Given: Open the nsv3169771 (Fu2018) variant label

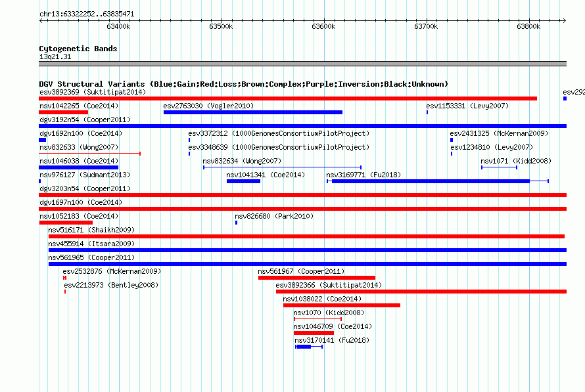Looking at the screenshot, I should click(363, 175).
